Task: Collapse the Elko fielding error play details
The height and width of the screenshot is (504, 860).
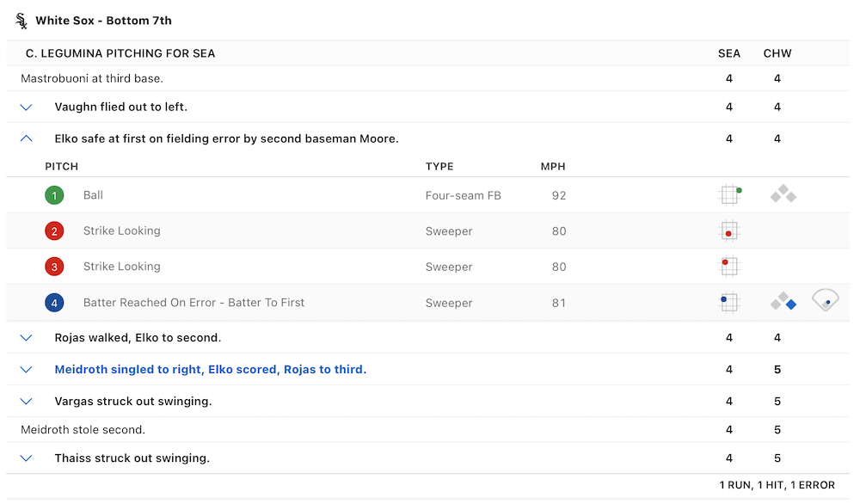Action: tap(26, 138)
